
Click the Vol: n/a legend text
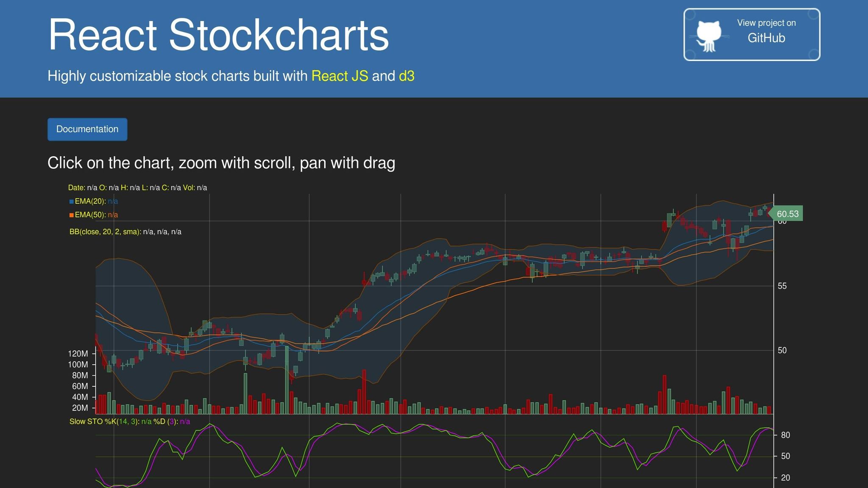pyautogui.click(x=196, y=187)
